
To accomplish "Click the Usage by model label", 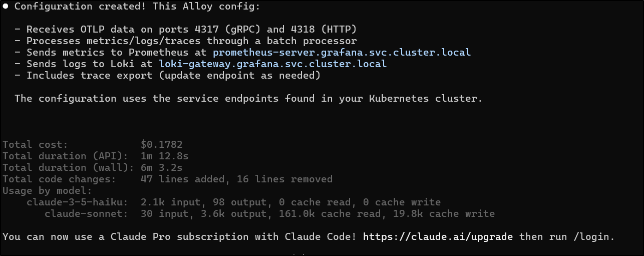I will click(x=48, y=190).
